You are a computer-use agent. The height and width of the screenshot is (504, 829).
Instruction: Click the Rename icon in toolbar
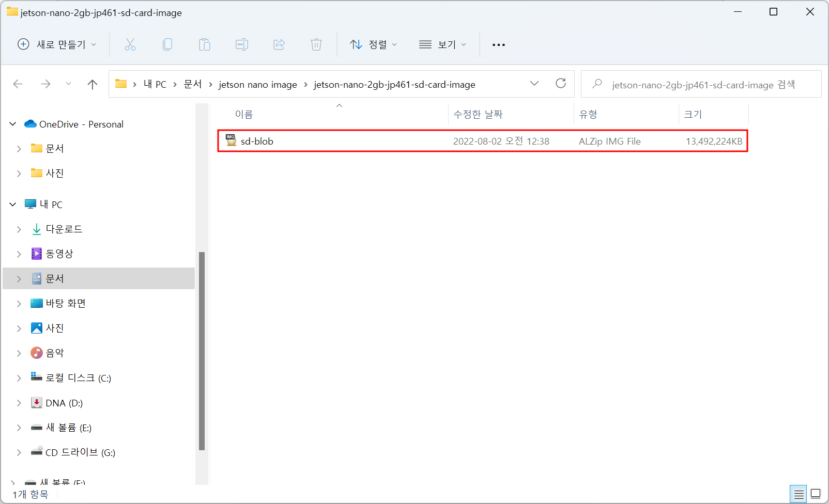click(x=242, y=44)
